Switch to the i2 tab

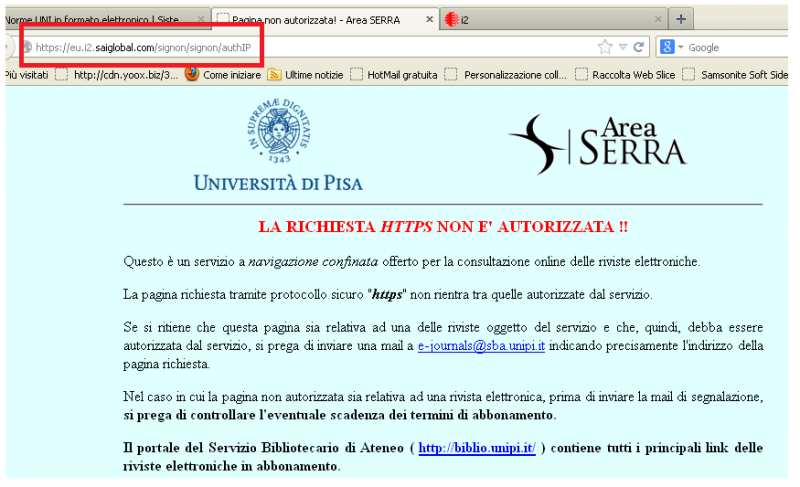[540, 19]
